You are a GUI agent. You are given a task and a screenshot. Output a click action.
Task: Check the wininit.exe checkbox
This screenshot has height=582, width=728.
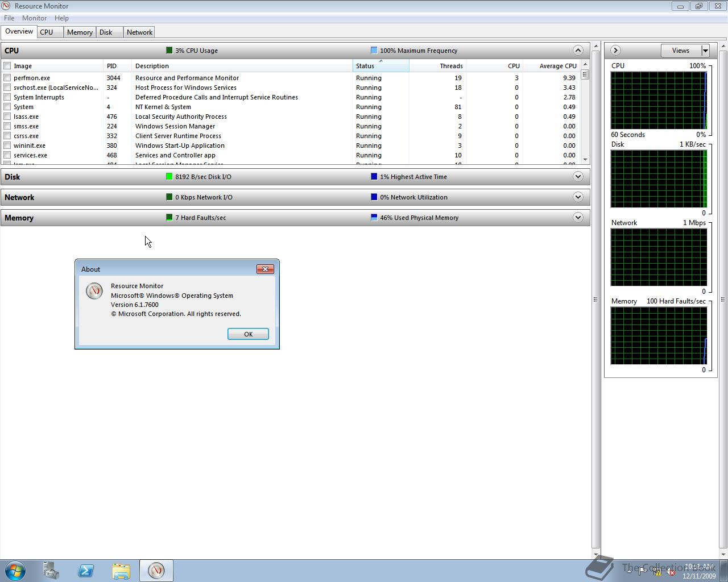click(7, 145)
